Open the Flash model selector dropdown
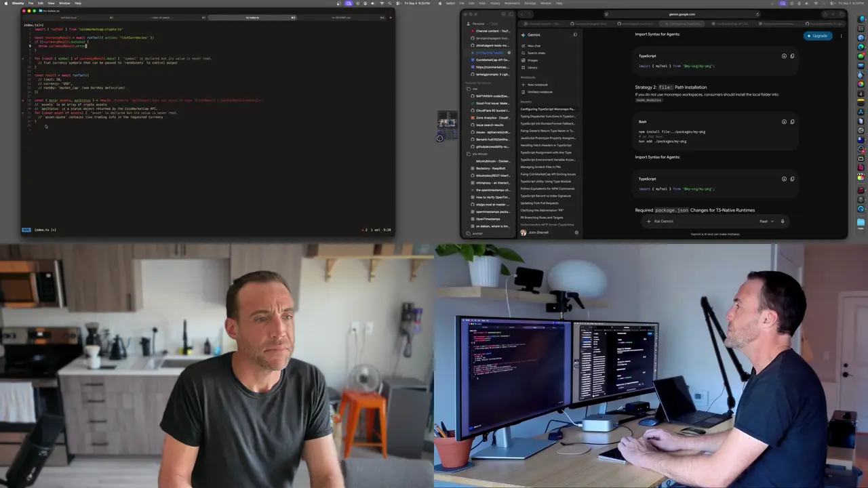Screen dimensions: 868x488 [x=766, y=221]
